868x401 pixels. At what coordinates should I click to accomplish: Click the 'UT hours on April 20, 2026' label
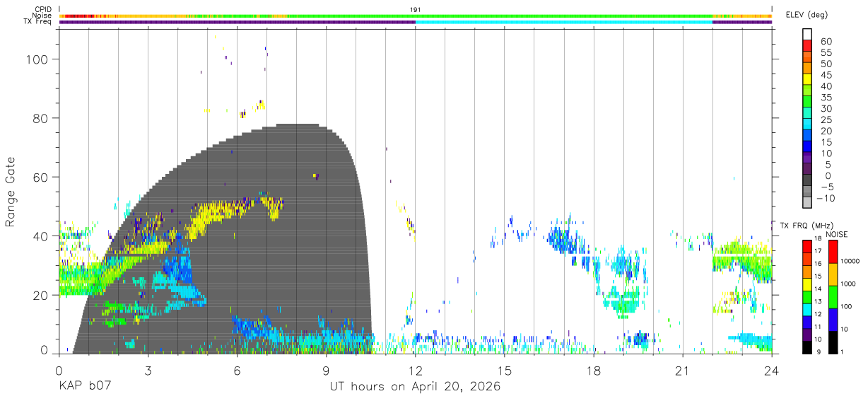(415, 387)
